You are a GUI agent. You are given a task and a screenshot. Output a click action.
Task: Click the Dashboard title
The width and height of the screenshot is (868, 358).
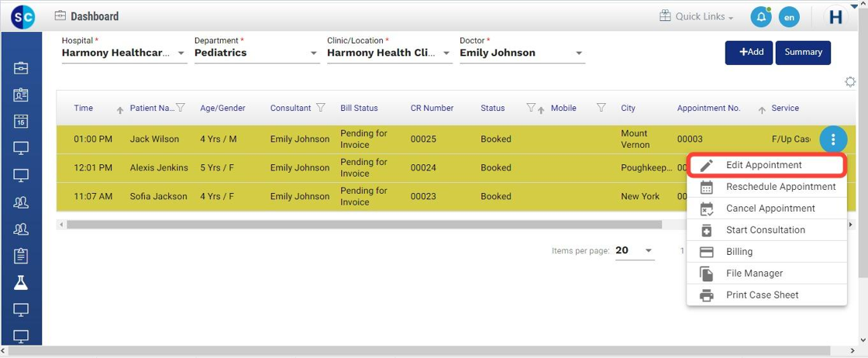[x=95, y=16]
